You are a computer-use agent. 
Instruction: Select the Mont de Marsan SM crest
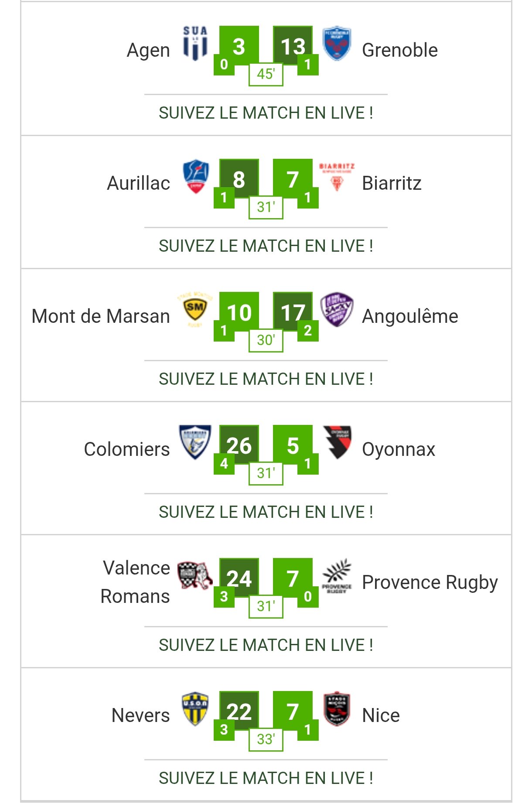[195, 310]
